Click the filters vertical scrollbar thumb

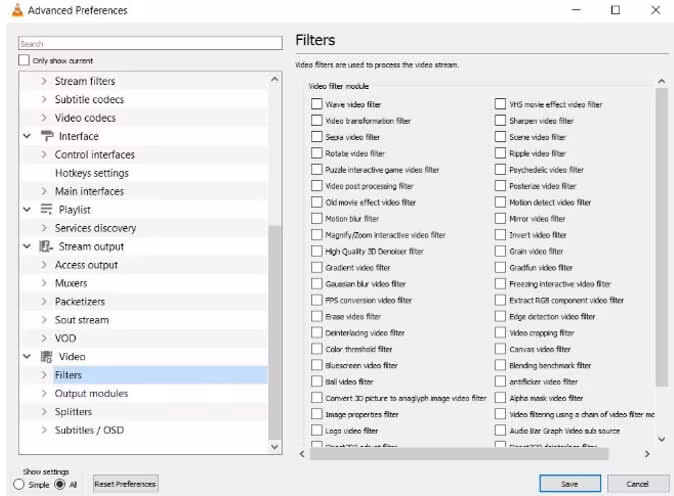click(x=662, y=237)
